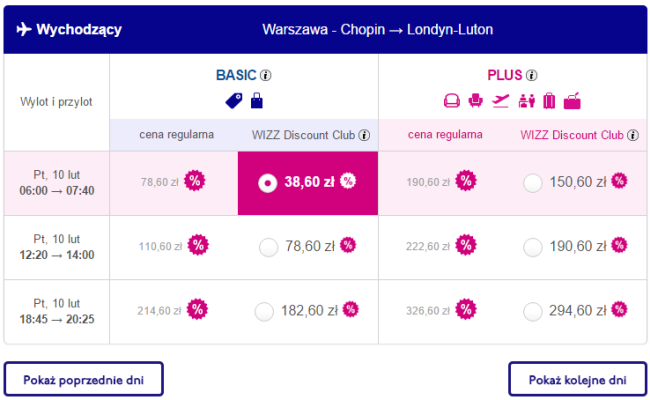Select the BASIC 182,60 zł fare at 18:45
The height and width of the screenshot is (400, 650).
coord(265,311)
